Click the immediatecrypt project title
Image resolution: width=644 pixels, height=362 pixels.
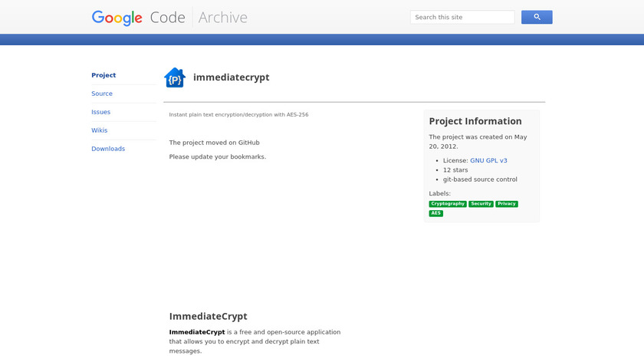point(232,77)
